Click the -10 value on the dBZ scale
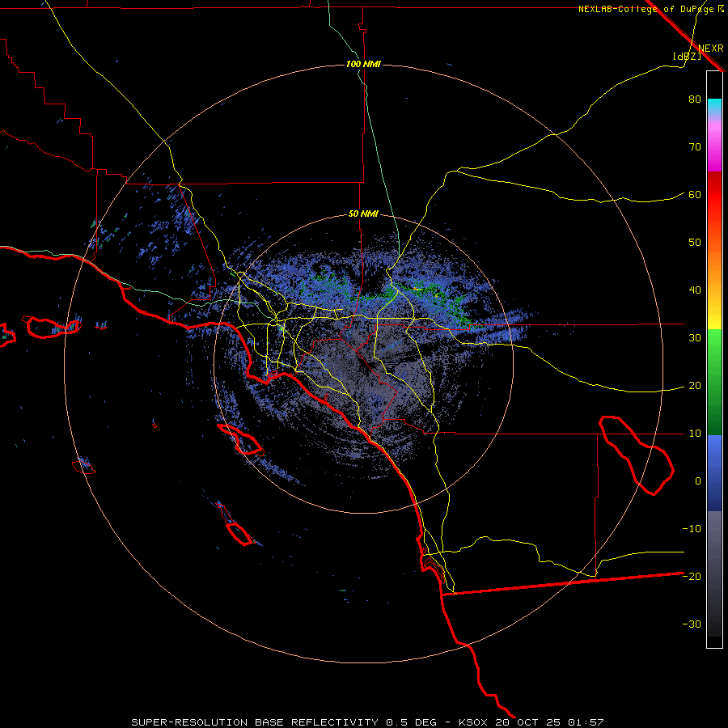Screen dimensions: 728x728 coord(692,529)
